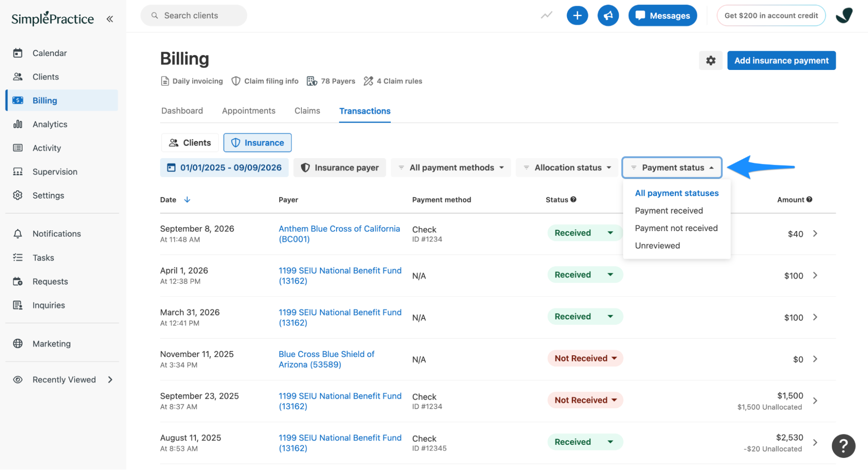This screenshot has width=868, height=470.
Task: Select the Insurance transactions toggle
Action: pyautogui.click(x=257, y=143)
